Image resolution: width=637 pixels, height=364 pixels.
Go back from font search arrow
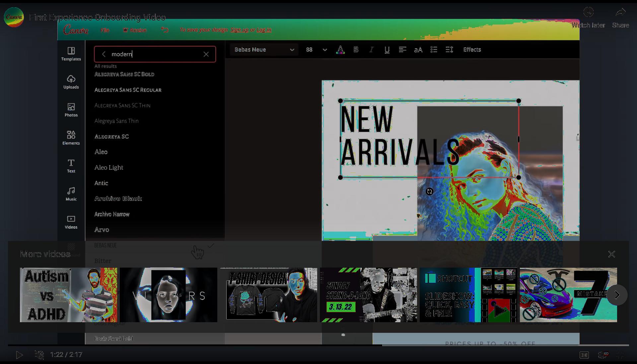[x=104, y=54]
